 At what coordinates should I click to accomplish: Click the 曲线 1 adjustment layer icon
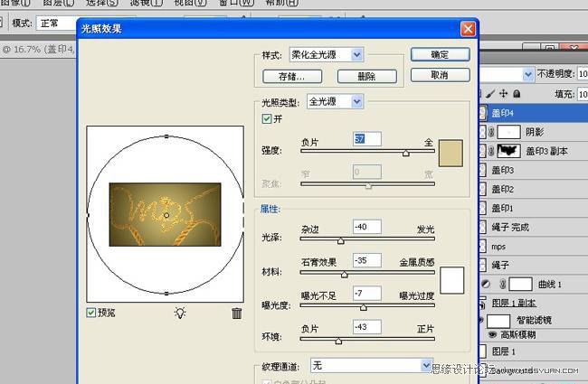[x=486, y=284]
